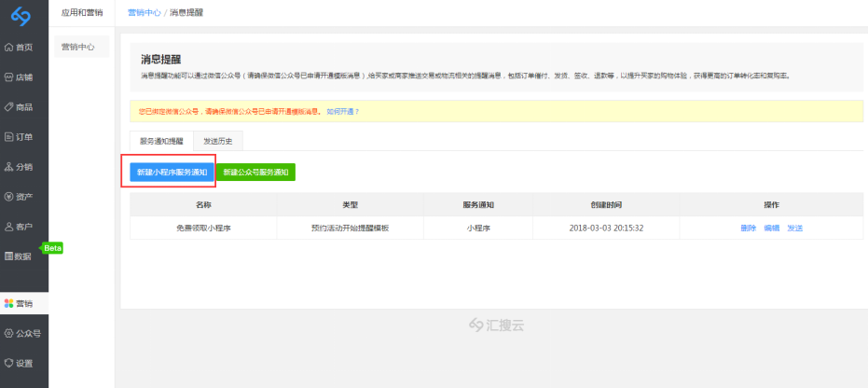Switch to the 发送历史 tab

218,141
